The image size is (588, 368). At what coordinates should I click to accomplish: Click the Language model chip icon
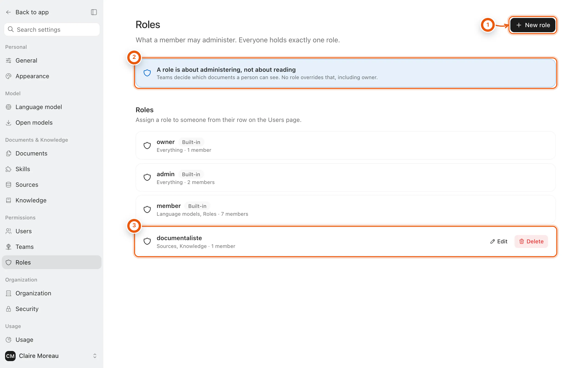click(8, 107)
